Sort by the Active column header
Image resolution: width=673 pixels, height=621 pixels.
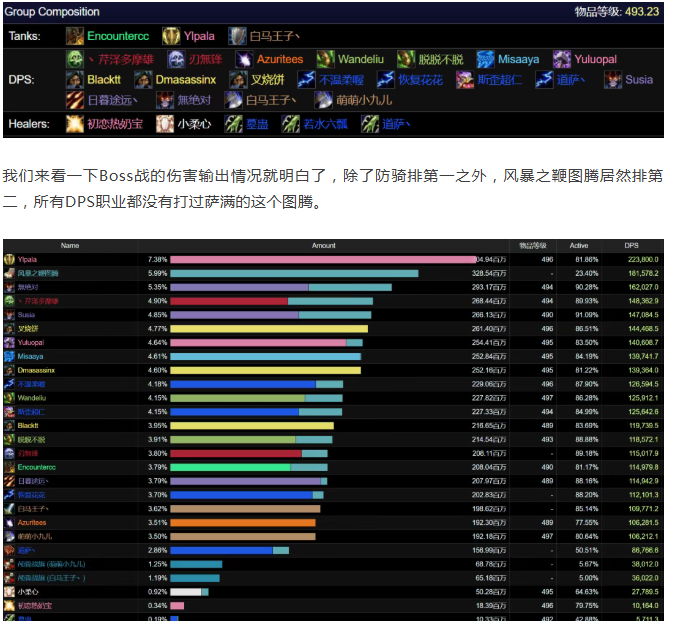579,245
